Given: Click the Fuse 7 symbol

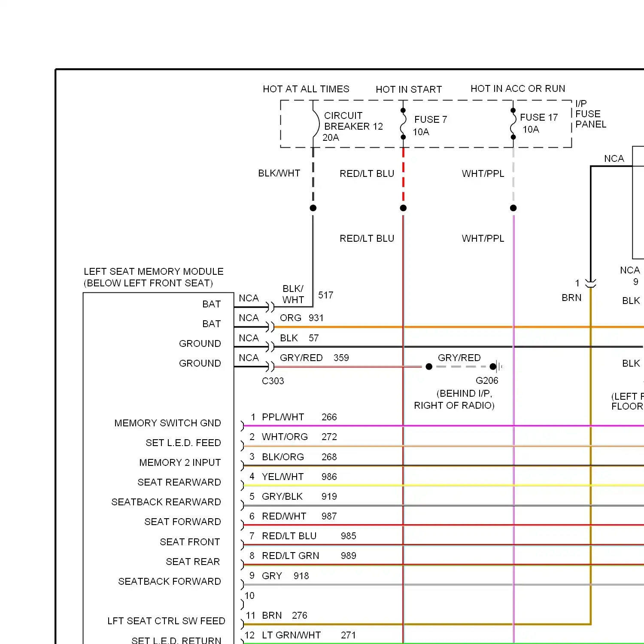Looking at the screenshot, I should click(x=403, y=124).
